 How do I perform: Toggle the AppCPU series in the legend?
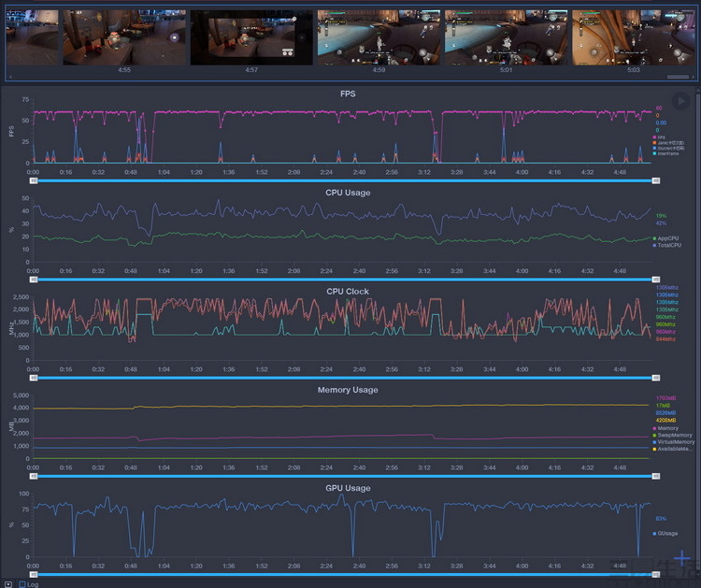(665, 238)
